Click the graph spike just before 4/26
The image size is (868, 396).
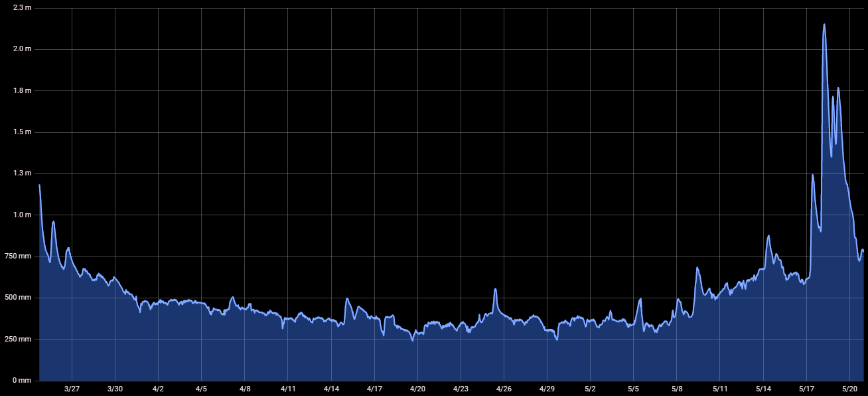click(x=495, y=289)
